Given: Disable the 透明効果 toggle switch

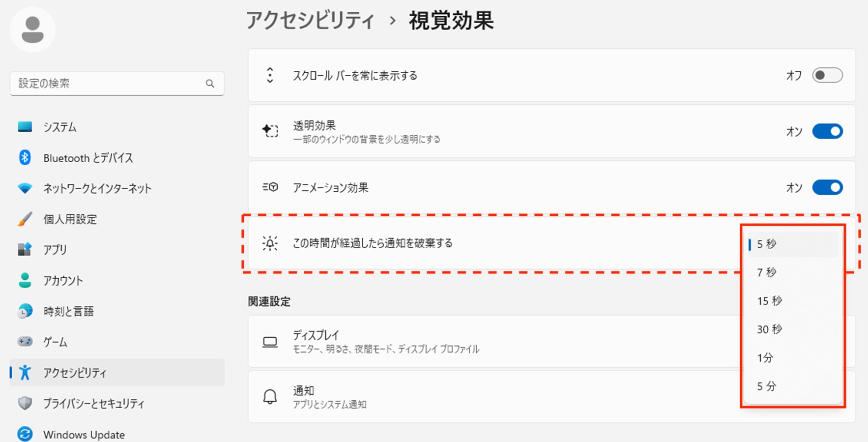Looking at the screenshot, I should (x=827, y=131).
